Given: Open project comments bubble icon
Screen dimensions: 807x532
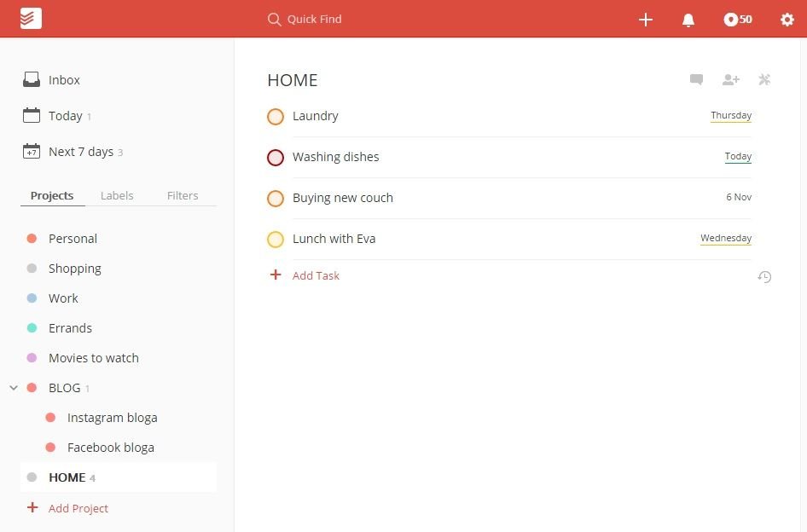Looking at the screenshot, I should [x=696, y=80].
